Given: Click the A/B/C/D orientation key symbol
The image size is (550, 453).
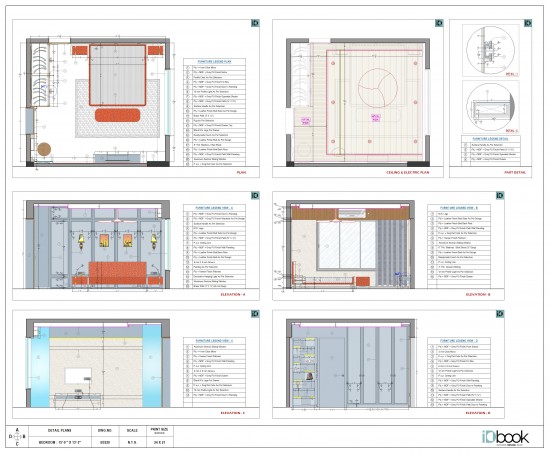Looking at the screenshot, I should (17, 437).
